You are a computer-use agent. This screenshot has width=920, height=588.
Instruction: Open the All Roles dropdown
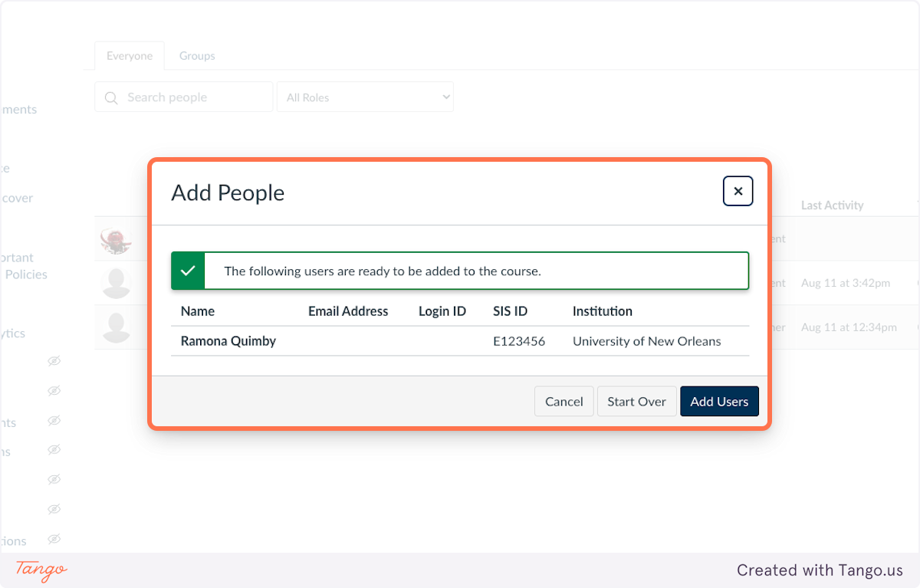[x=365, y=97]
